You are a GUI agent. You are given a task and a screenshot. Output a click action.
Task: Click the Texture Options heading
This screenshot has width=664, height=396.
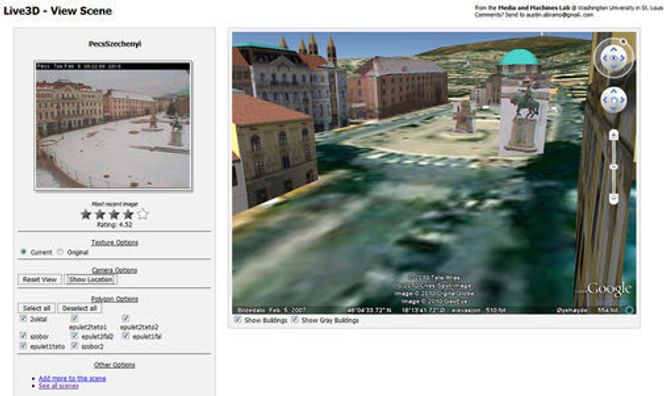point(115,243)
